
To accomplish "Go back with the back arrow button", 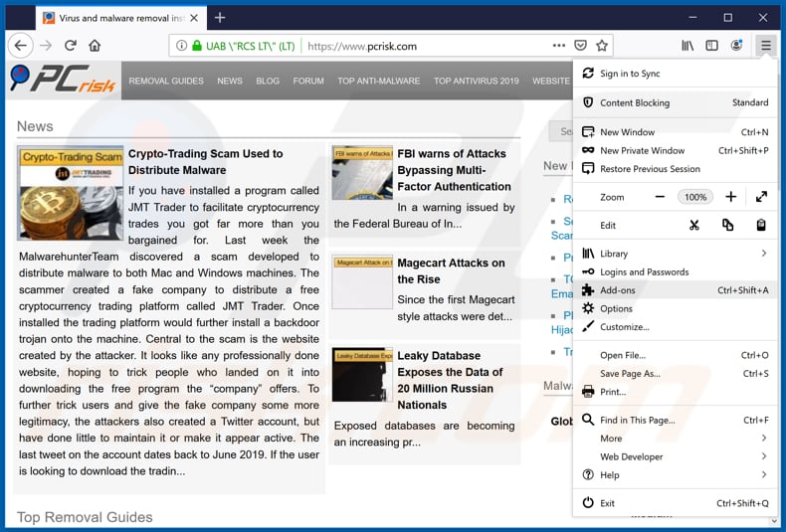I will click(x=21, y=46).
